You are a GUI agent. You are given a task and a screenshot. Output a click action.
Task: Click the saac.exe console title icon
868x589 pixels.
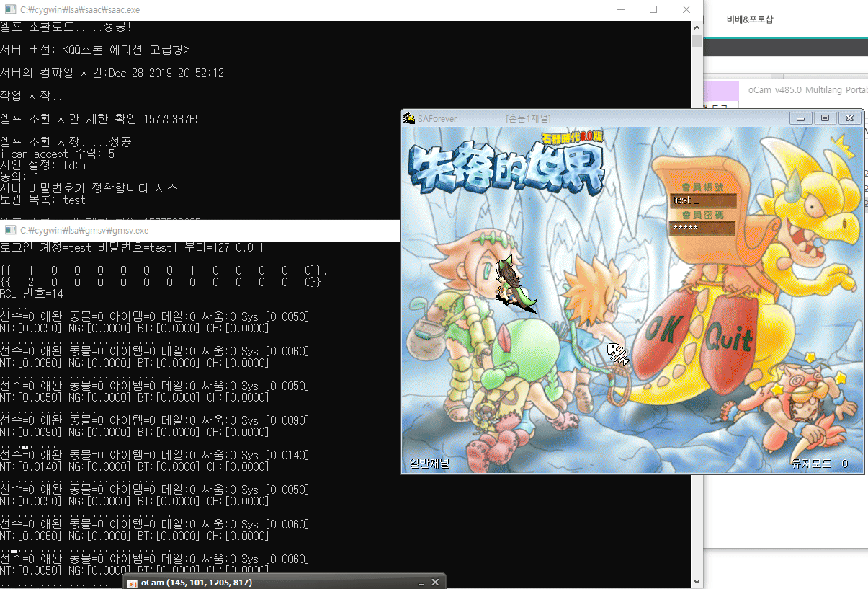[x=10, y=9]
